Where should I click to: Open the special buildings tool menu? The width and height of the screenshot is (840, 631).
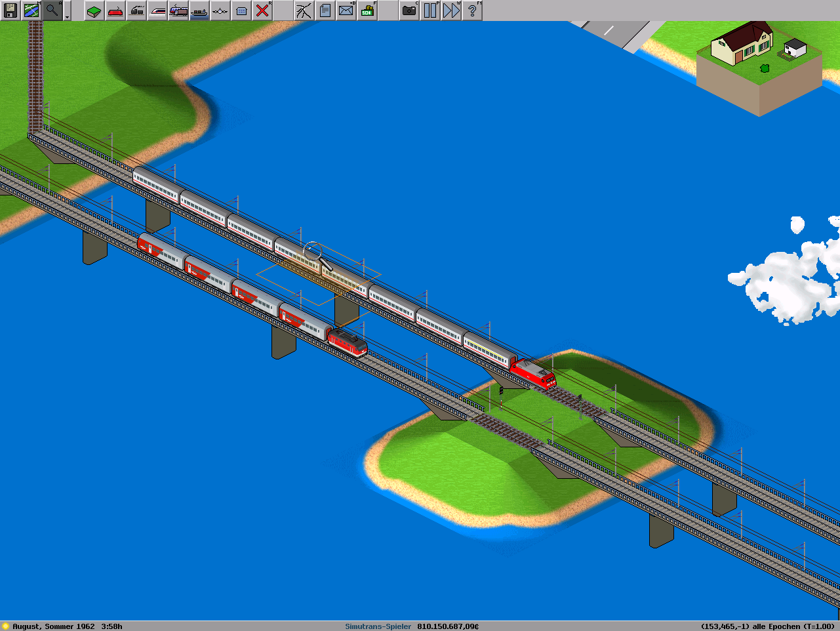coord(241,10)
